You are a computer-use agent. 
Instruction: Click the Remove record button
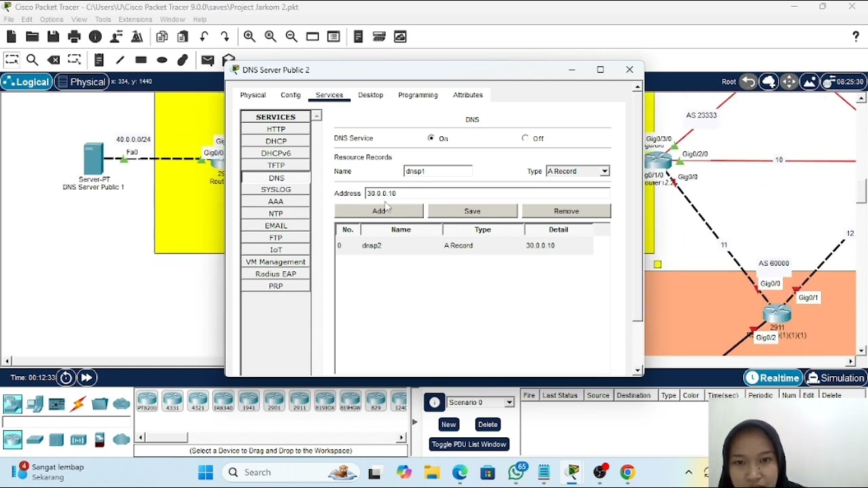(x=566, y=211)
